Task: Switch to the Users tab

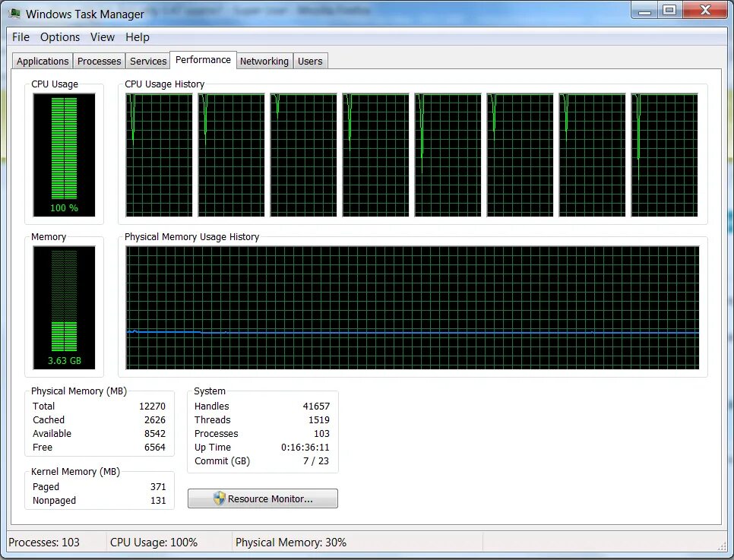Action: click(x=310, y=61)
